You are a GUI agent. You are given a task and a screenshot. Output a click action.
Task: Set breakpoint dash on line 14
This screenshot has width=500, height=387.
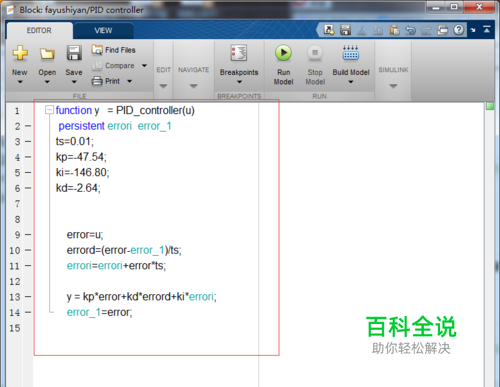pos(28,312)
